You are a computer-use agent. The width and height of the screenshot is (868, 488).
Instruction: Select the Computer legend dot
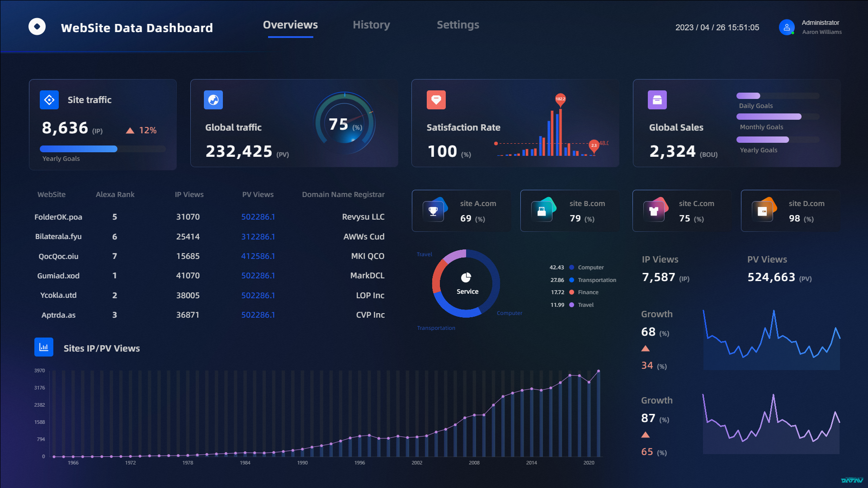(x=572, y=267)
